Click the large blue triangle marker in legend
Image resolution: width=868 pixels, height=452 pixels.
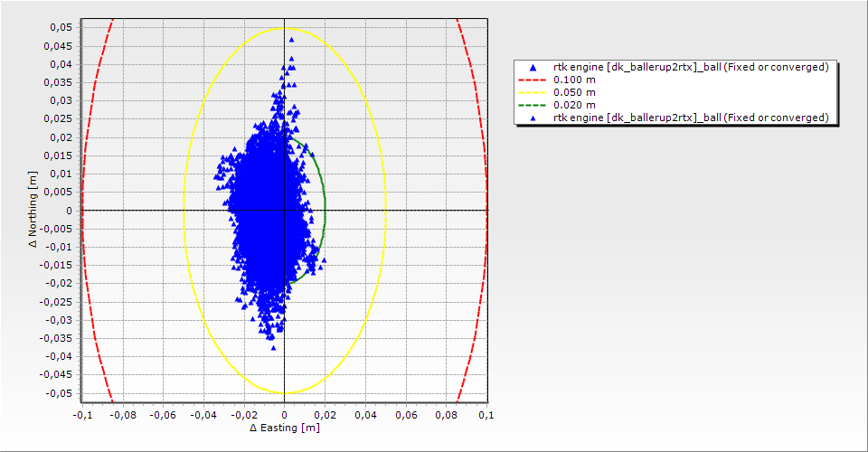click(533, 68)
